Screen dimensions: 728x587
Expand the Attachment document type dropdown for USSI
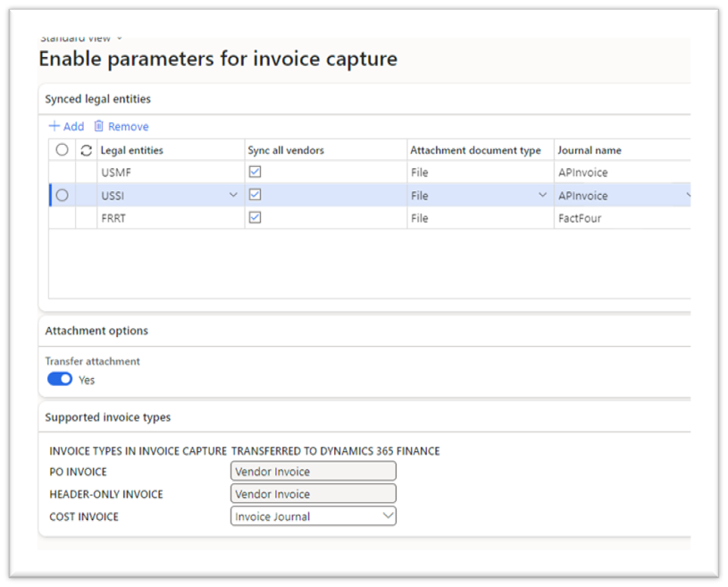(542, 195)
